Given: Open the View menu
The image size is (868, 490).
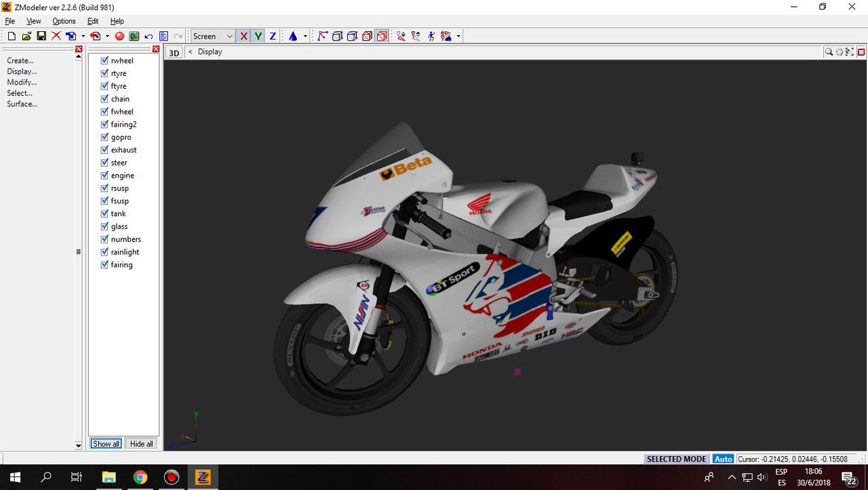Looking at the screenshot, I should click(x=34, y=21).
